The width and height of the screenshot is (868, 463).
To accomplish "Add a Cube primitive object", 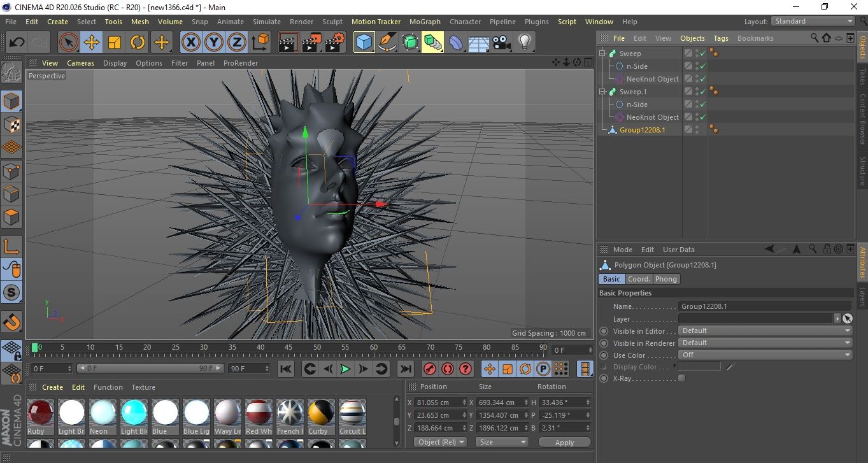I will tap(364, 43).
